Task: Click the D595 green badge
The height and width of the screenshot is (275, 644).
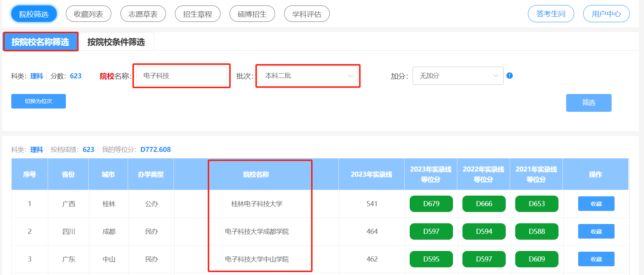Action: [431, 259]
